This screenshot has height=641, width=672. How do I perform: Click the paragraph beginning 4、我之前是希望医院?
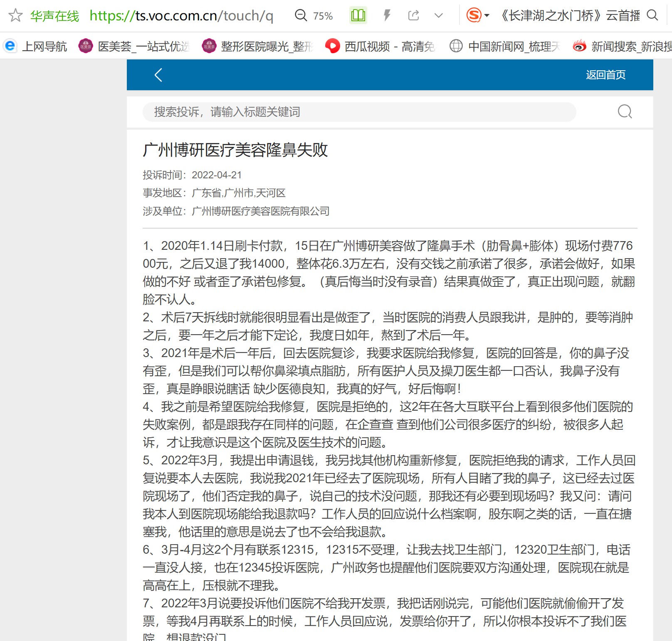388,424
